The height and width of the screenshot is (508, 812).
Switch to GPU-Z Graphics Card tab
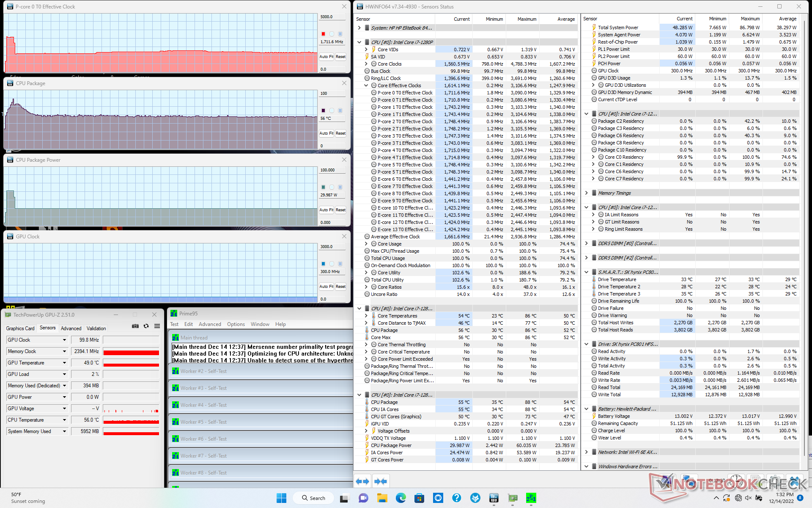(20, 329)
